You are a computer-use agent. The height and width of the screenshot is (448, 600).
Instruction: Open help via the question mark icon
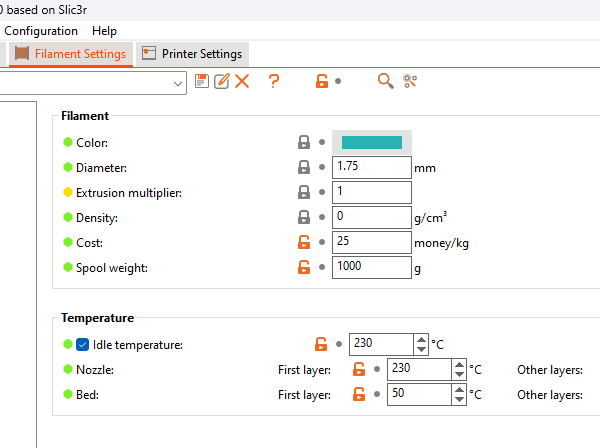273,81
